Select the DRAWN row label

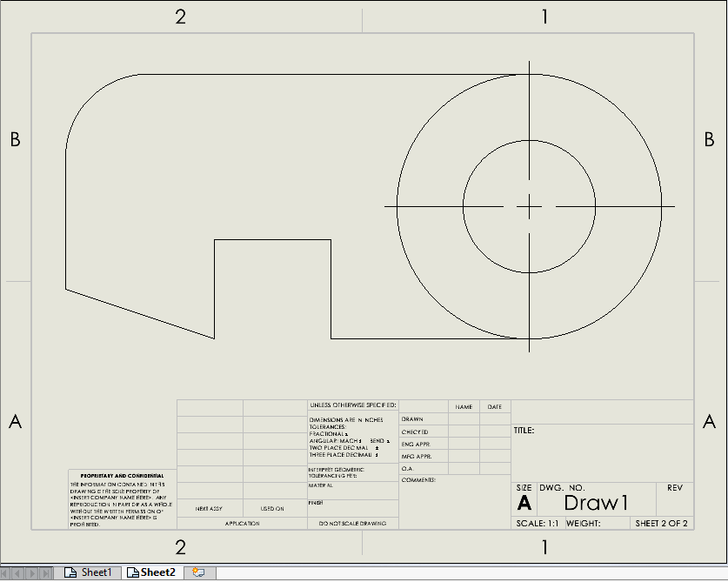pos(412,419)
